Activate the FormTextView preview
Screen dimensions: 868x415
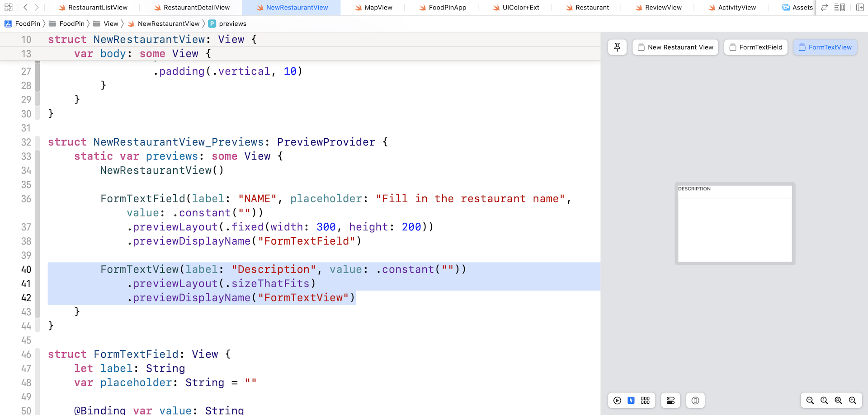click(825, 47)
